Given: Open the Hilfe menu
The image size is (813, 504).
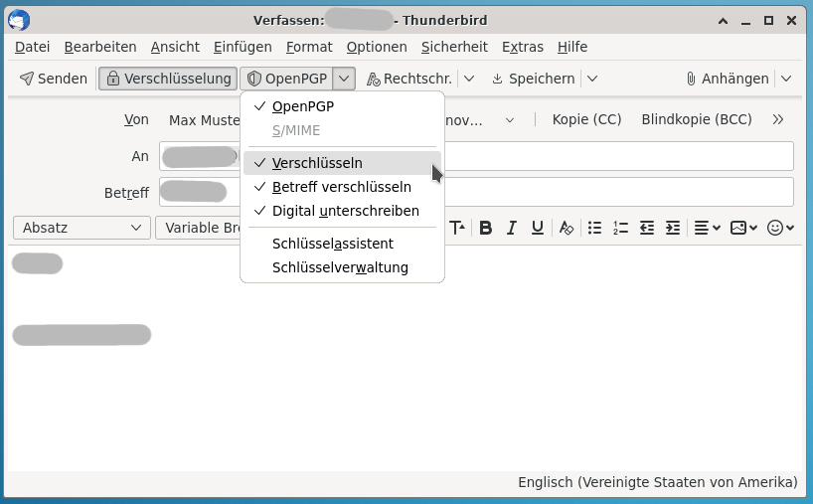Looking at the screenshot, I should (571, 47).
